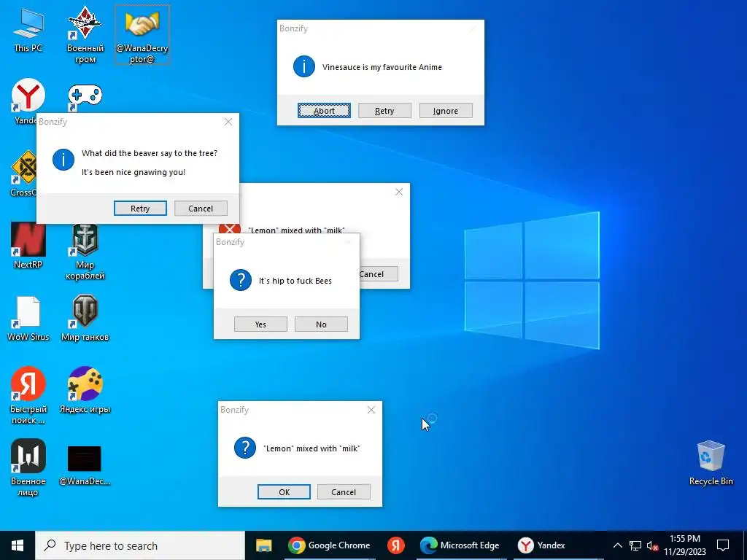Open the This PC desktop icon
Screen dimensions: 747x560
pos(28,29)
